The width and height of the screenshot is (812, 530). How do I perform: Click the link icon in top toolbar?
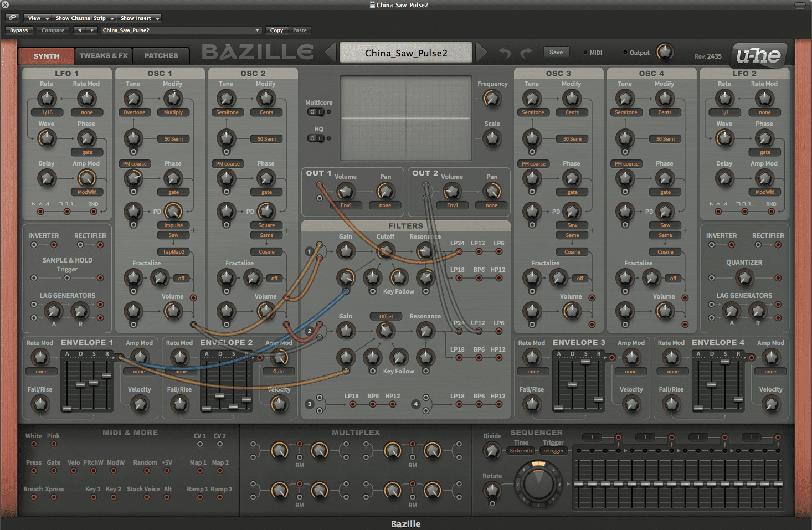click(x=12, y=18)
